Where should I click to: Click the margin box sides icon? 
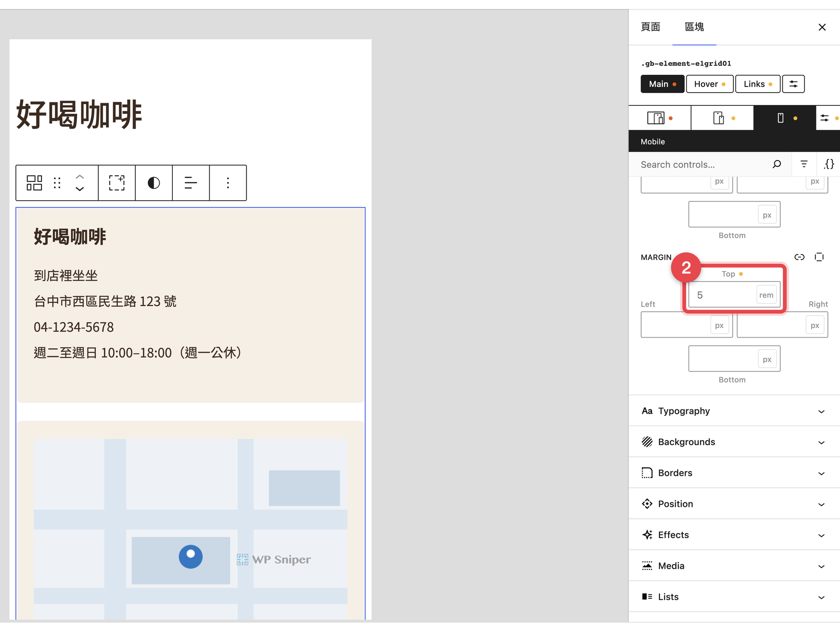[x=819, y=257]
